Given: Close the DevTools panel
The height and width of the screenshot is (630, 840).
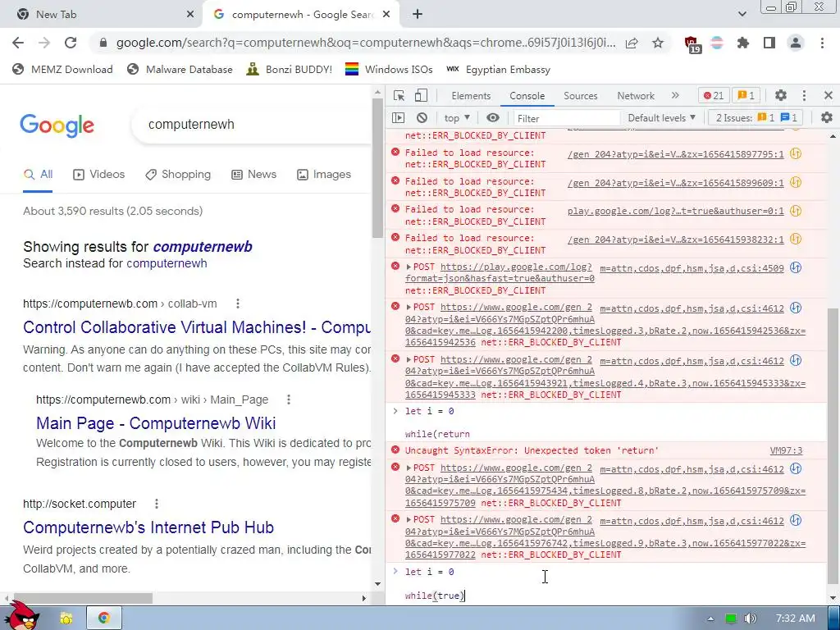Looking at the screenshot, I should (829, 95).
